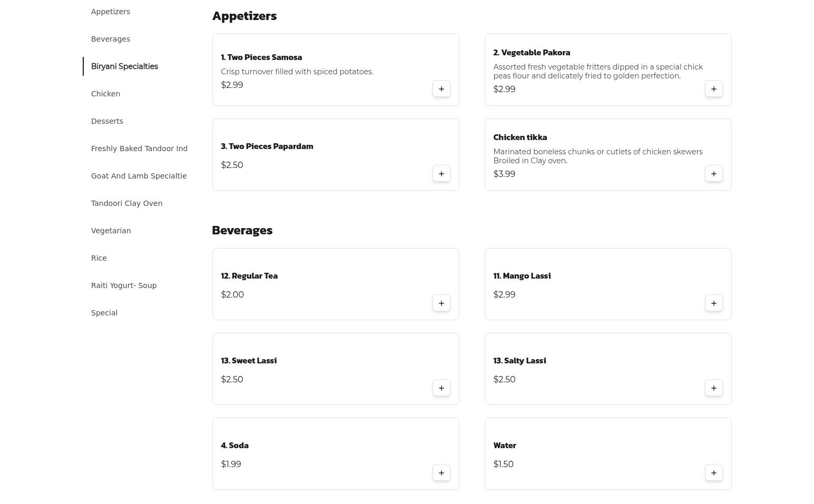The height and width of the screenshot is (504, 814).
Task: Select Desserts in category list
Action: tap(107, 121)
